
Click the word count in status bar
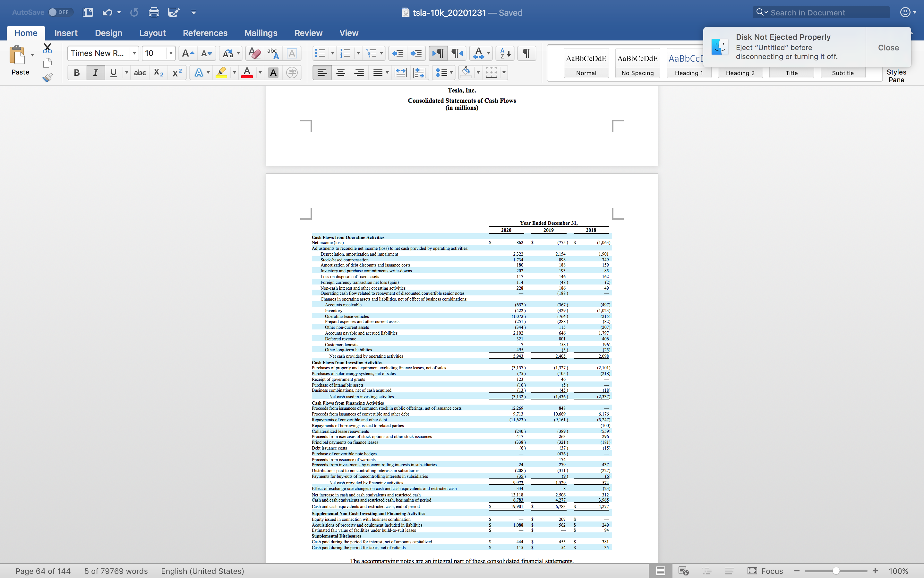click(x=116, y=571)
